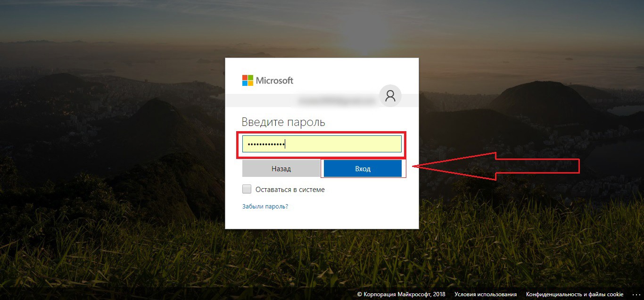644x300 pixels.
Task: Click the Microsoft wordmark text
Action: click(274, 81)
